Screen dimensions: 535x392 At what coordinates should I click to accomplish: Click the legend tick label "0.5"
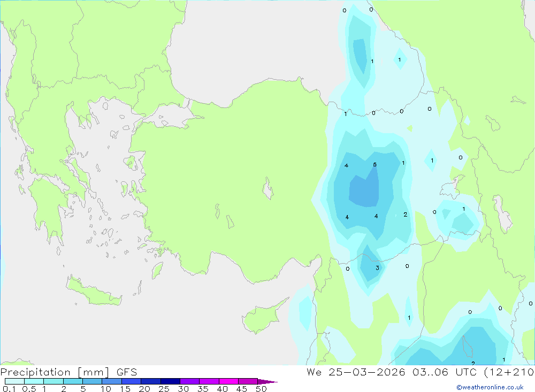tap(29, 389)
